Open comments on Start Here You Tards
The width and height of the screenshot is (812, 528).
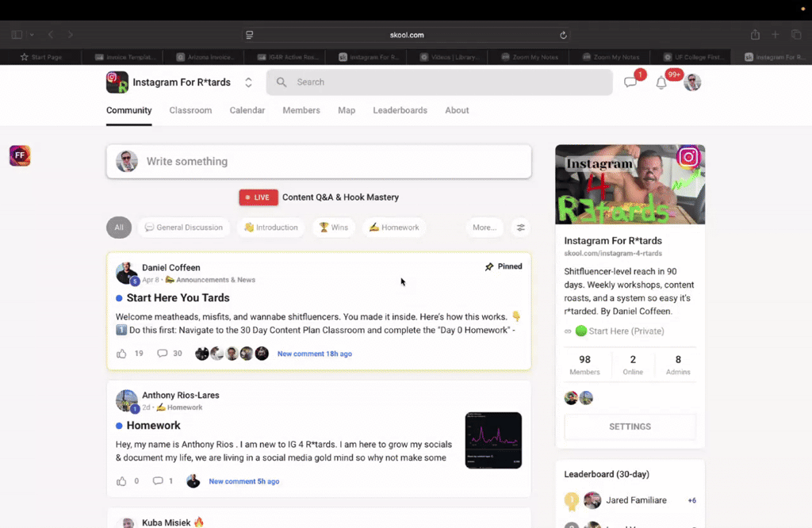tap(162, 353)
